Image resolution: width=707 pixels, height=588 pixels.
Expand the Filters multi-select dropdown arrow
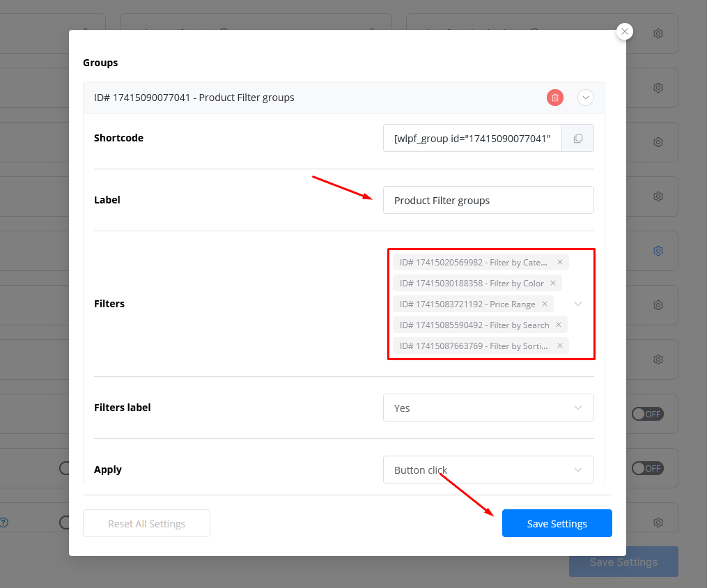pyautogui.click(x=577, y=304)
